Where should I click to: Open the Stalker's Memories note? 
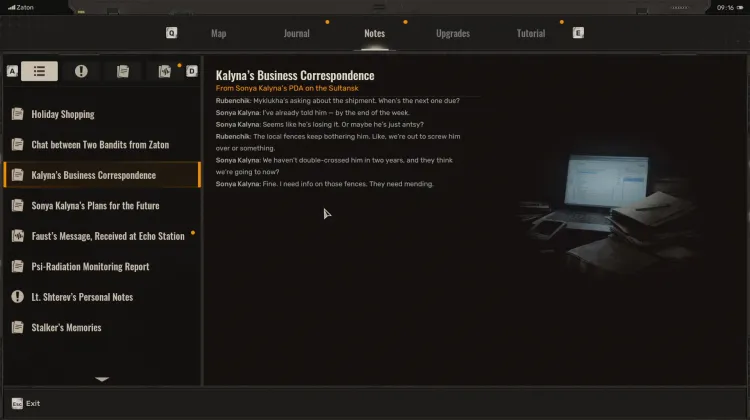(102, 328)
